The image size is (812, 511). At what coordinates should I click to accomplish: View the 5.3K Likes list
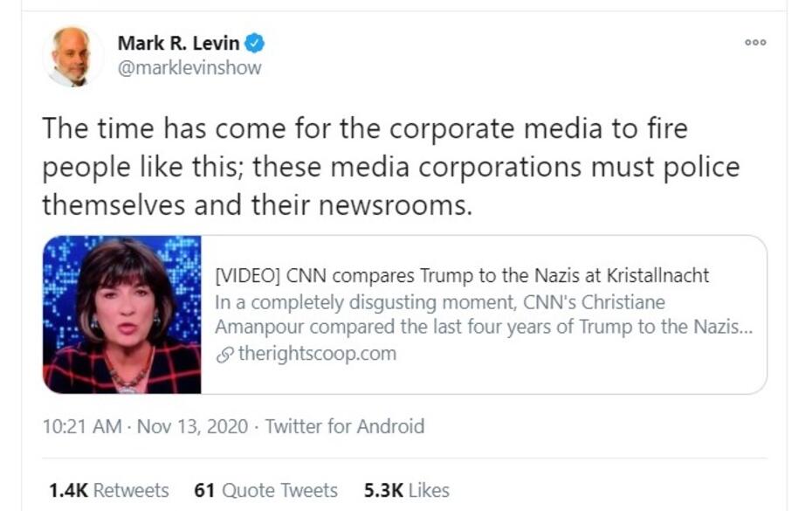(406, 490)
